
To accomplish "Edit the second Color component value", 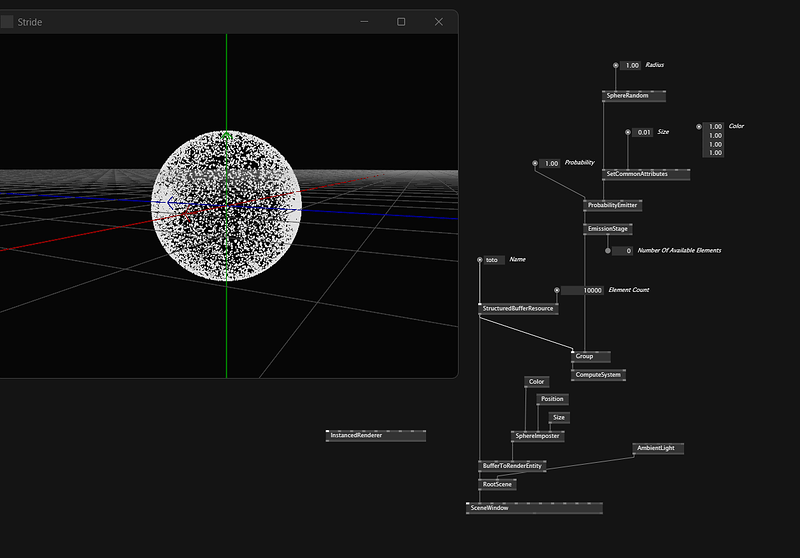I will tap(713, 136).
